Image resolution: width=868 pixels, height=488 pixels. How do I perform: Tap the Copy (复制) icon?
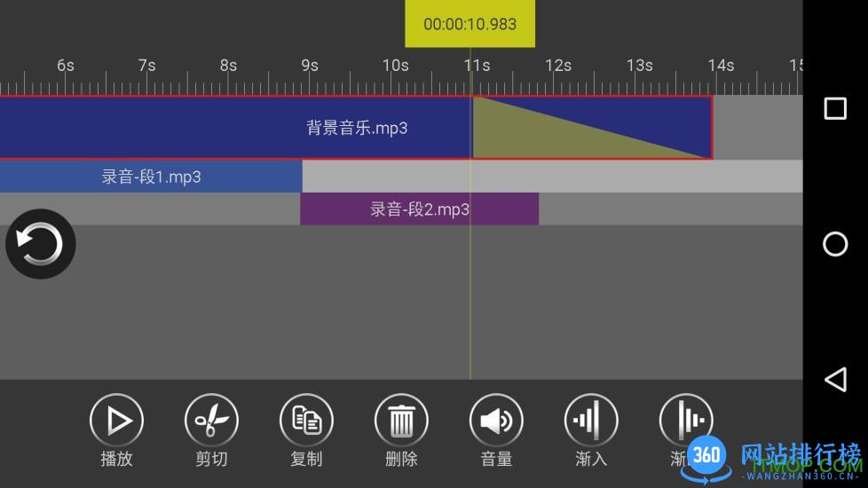[x=306, y=421]
